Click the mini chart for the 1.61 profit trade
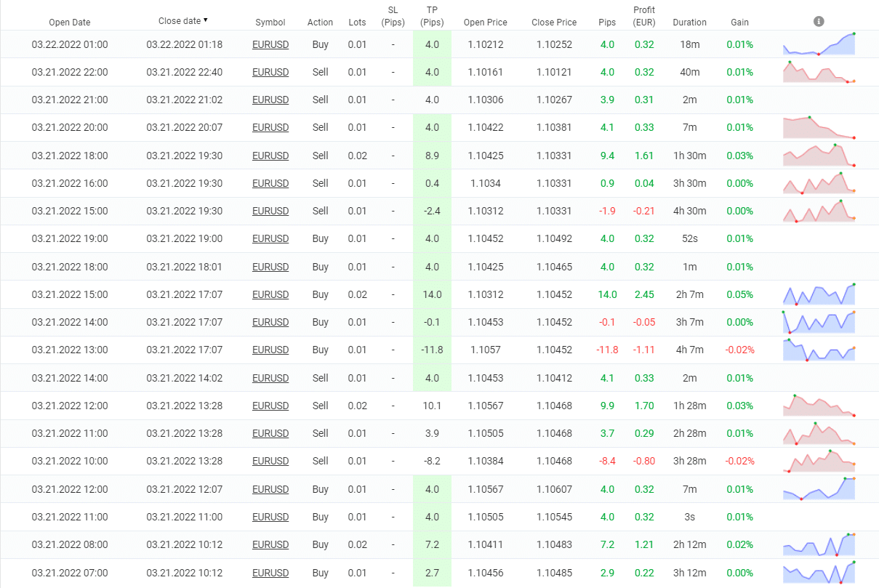Viewport: 879px width, 588px height. click(x=819, y=155)
